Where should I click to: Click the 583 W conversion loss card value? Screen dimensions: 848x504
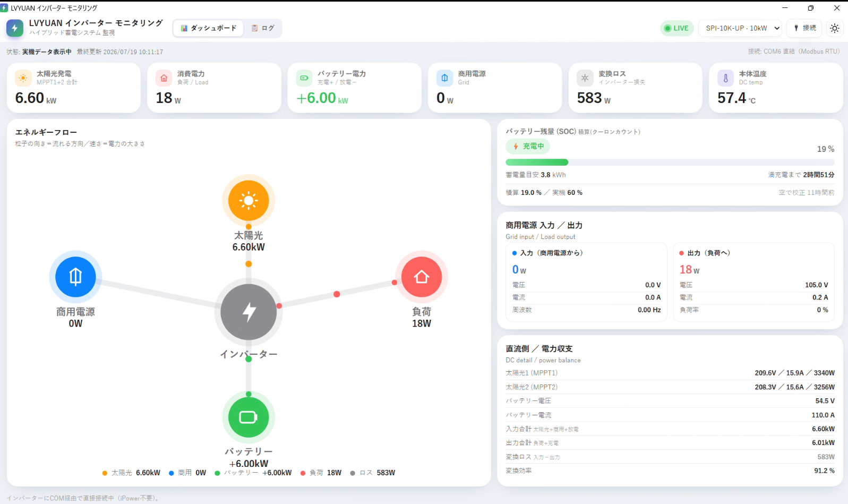click(594, 98)
